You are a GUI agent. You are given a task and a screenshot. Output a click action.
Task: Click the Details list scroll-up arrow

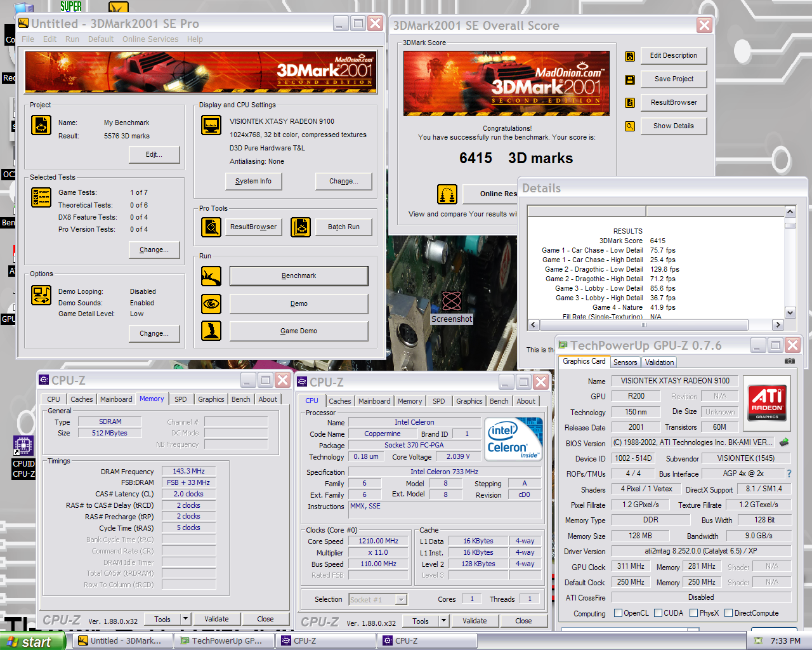tap(790, 211)
